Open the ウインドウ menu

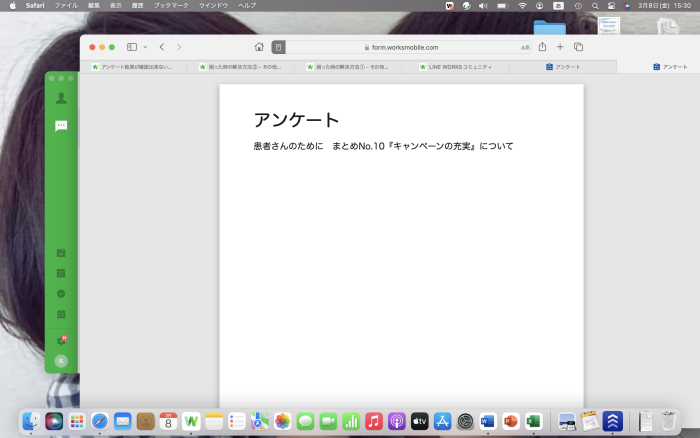213,5
